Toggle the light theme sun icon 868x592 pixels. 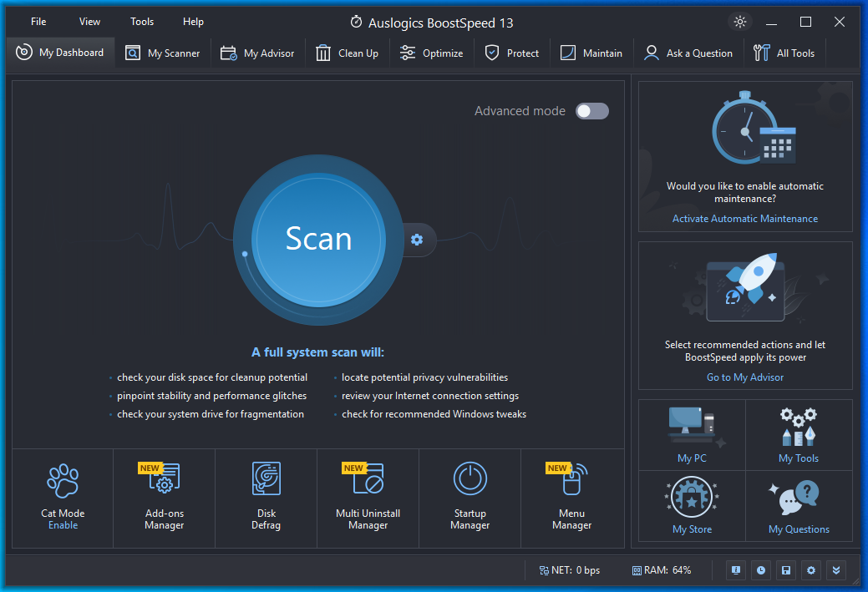coord(740,22)
